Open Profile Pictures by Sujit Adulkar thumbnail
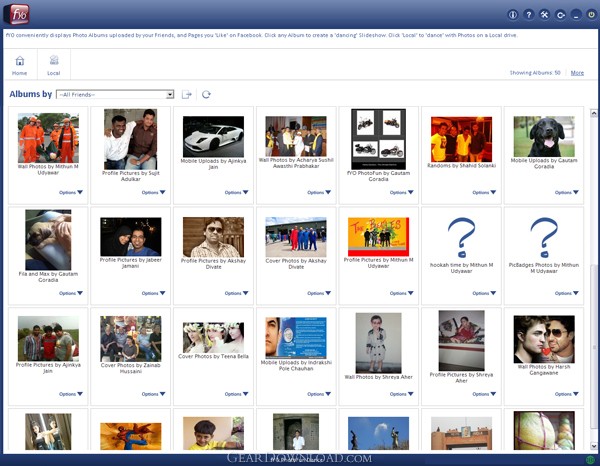This screenshot has width=600, height=466. tap(130, 139)
